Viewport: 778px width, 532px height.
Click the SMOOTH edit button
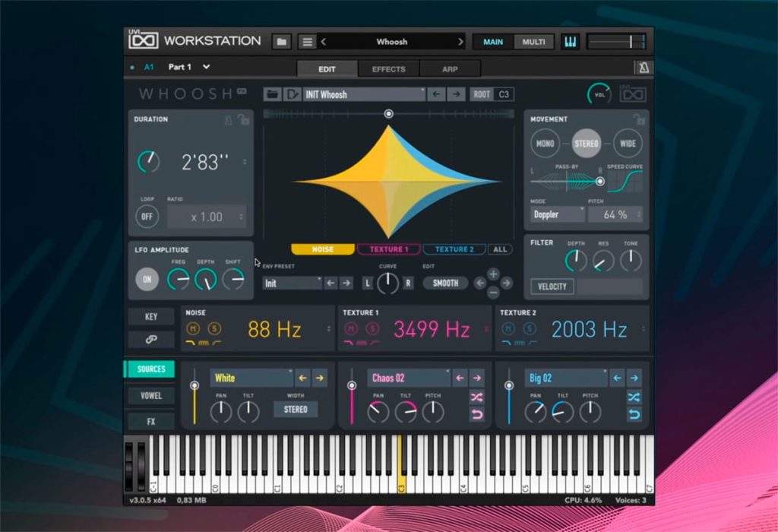pyautogui.click(x=445, y=283)
